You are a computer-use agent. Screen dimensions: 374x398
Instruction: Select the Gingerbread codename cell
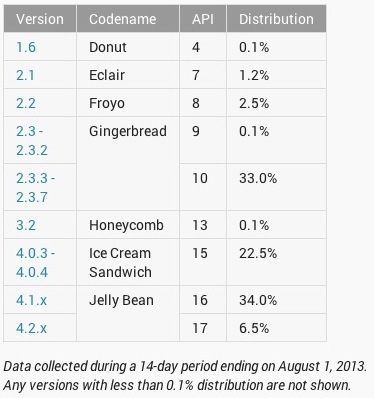click(x=128, y=163)
